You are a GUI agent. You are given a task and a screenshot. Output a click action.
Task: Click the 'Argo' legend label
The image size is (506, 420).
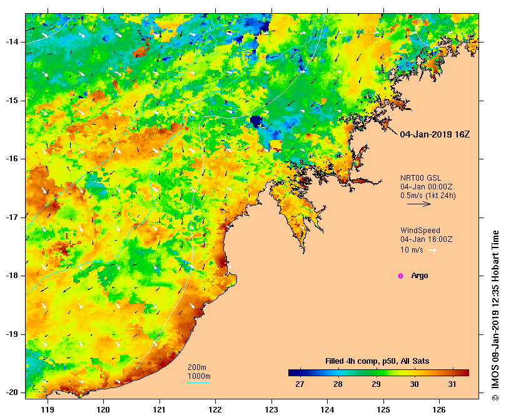(420, 276)
